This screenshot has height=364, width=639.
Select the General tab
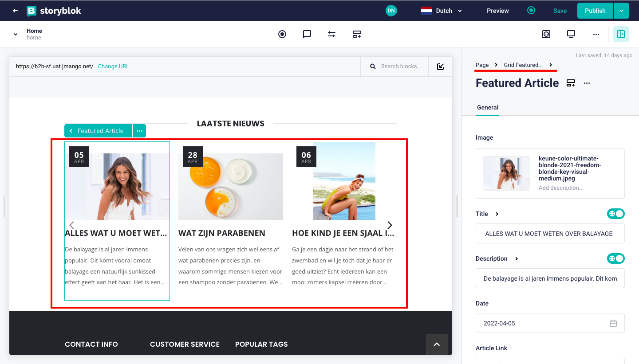(x=487, y=107)
